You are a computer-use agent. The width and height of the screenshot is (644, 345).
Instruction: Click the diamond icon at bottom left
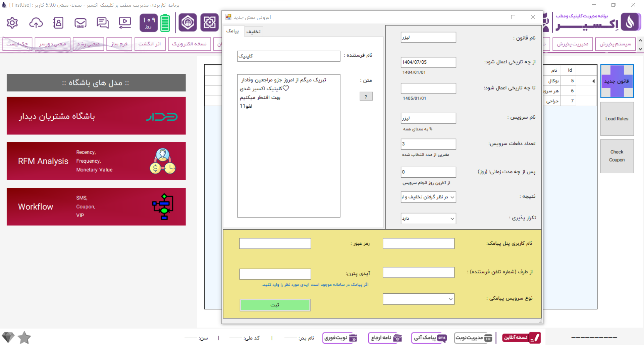[x=8, y=337]
